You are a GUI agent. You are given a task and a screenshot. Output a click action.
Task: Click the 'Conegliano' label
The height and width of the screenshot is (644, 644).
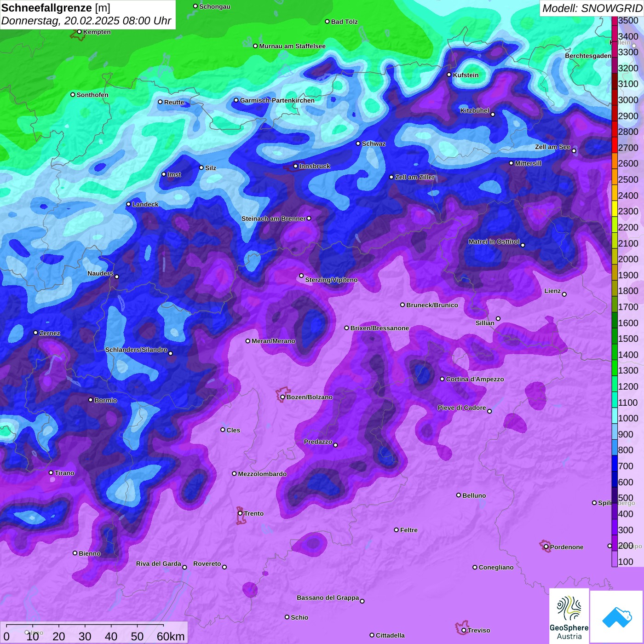click(496, 567)
